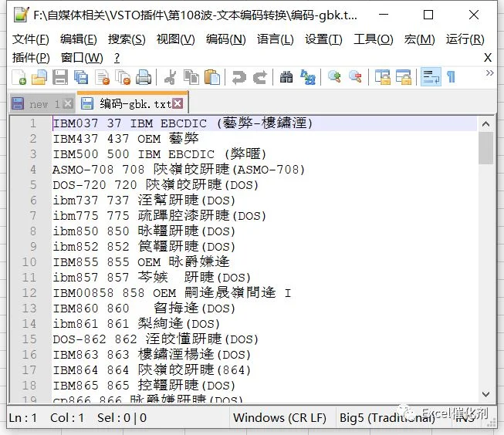Image resolution: width=504 pixels, height=435 pixels.
Task: Undo the last action via the arrow icon
Action: point(238,77)
